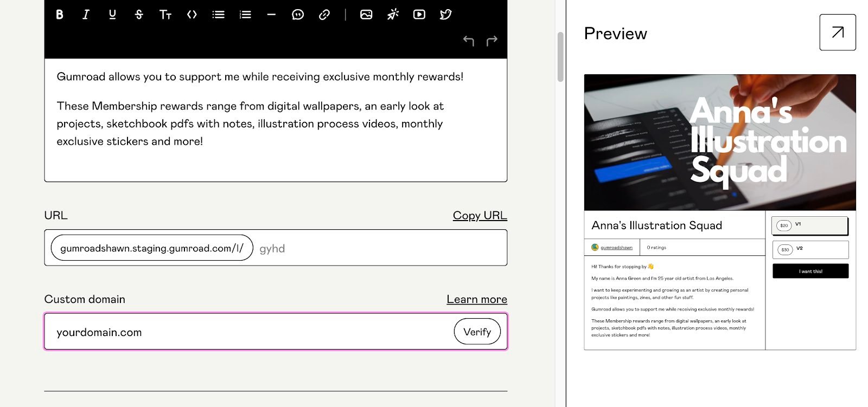Create a bulleted list
This screenshot has width=868, height=407.
[x=219, y=15]
